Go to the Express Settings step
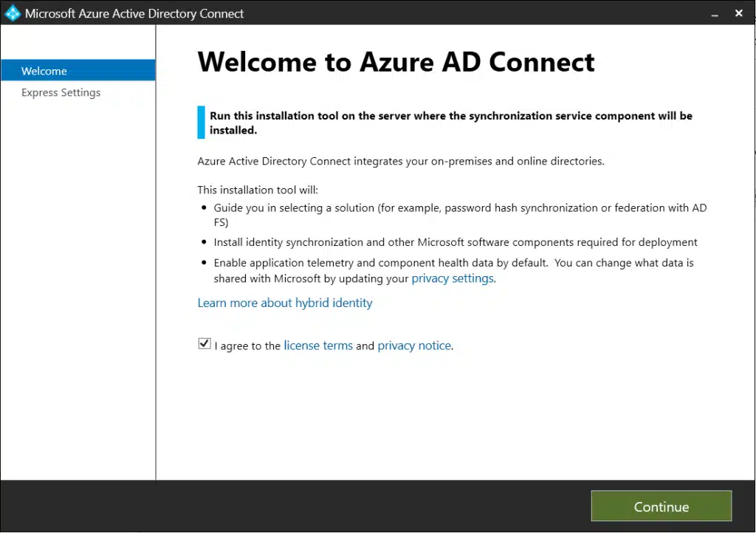The width and height of the screenshot is (756, 533). [61, 92]
